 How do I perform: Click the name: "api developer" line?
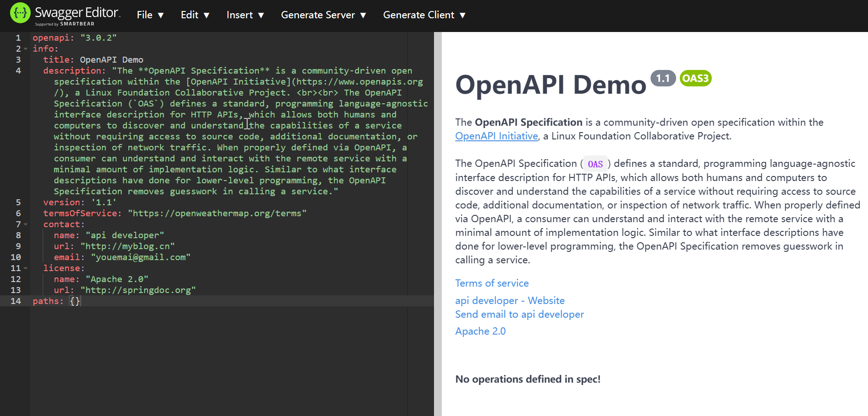coord(109,235)
